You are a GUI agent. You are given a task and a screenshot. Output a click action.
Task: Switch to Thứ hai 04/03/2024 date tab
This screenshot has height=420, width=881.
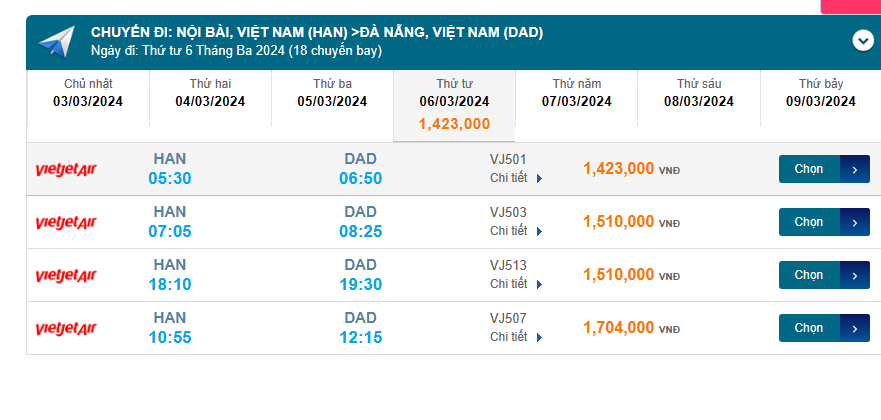point(210,93)
